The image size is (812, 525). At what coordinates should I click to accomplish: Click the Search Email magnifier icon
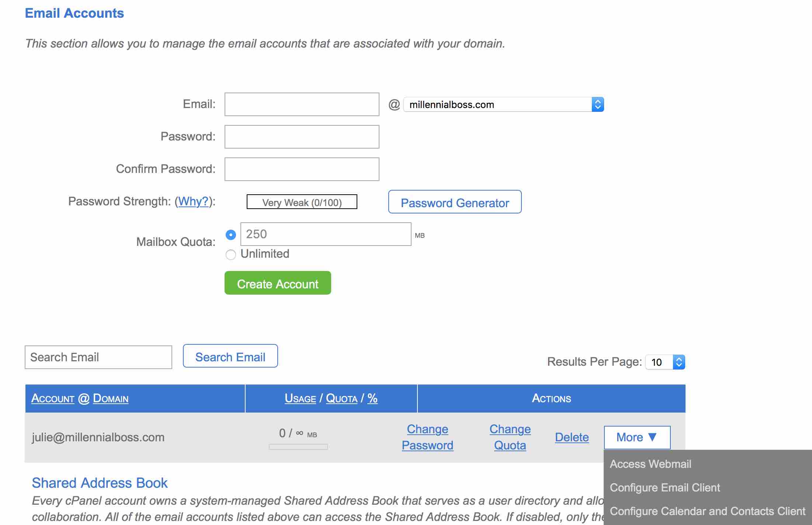pyautogui.click(x=230, y=356)
